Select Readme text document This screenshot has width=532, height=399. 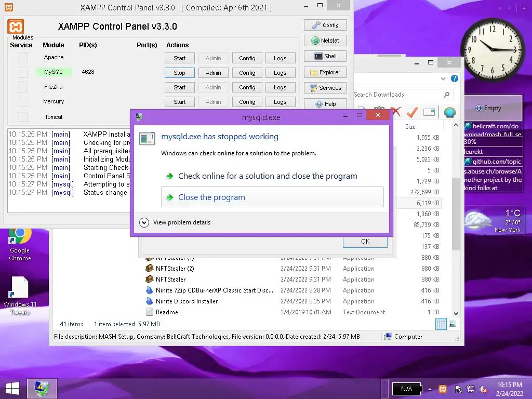[x=166, y=312]
